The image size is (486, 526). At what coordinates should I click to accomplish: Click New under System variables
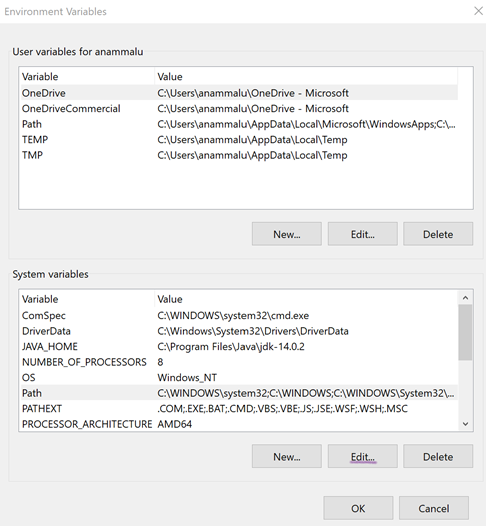tap(287, 456)
